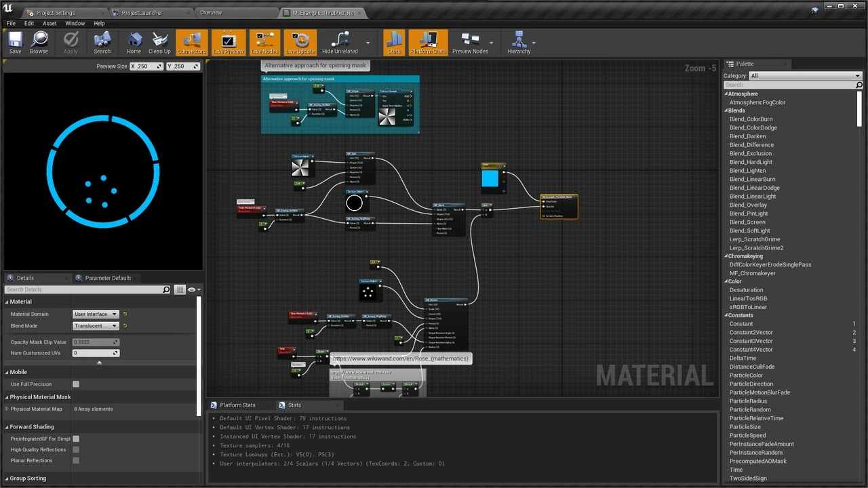This screenshot has height=488, width=868.
Task: Click the Save toolbar icon
Action: tap(15, 42)
